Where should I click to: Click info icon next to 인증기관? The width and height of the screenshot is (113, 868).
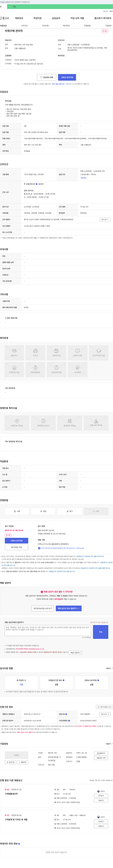tap(66, 714)
